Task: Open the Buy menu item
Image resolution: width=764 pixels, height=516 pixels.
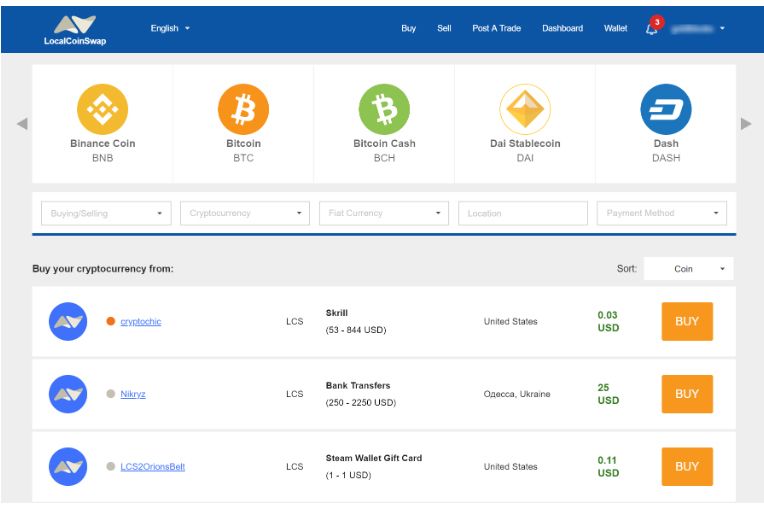Action: [x=408, y=28]
